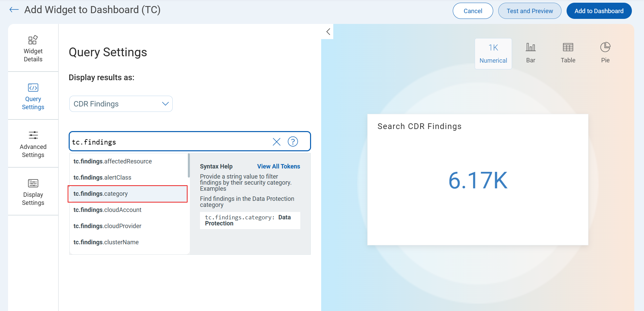Image resolution: width=644 pixels, height=311 pixels.
Task: Click Test and Preview button
Action: 530,11
